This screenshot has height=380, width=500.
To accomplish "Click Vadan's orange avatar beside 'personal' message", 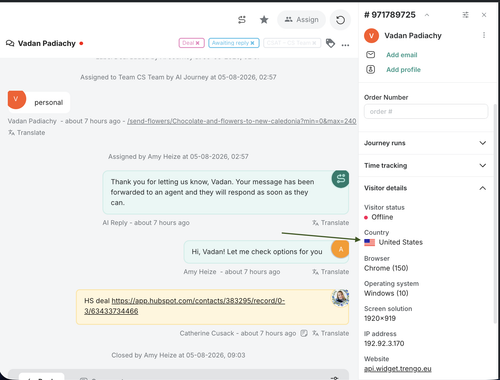I will (16, 99).
